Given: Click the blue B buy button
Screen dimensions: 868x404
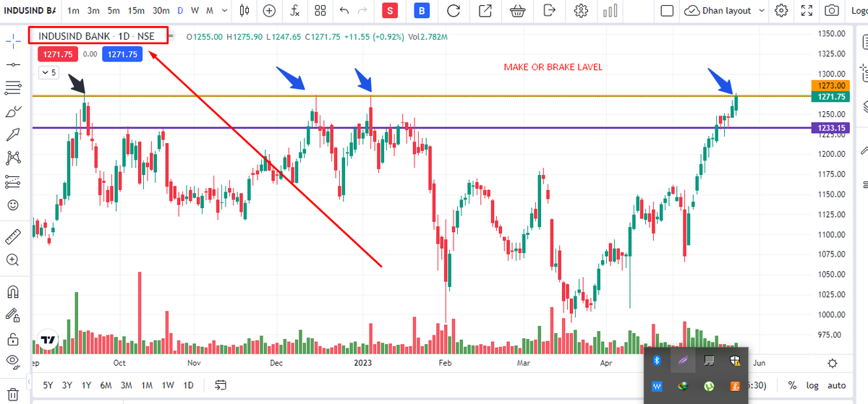Looking at the screenshot, I should pos(423,11).
